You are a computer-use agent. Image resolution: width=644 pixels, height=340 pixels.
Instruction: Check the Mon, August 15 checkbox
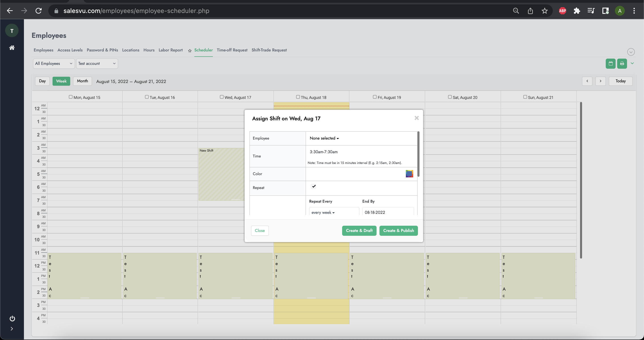pos(70,97)
